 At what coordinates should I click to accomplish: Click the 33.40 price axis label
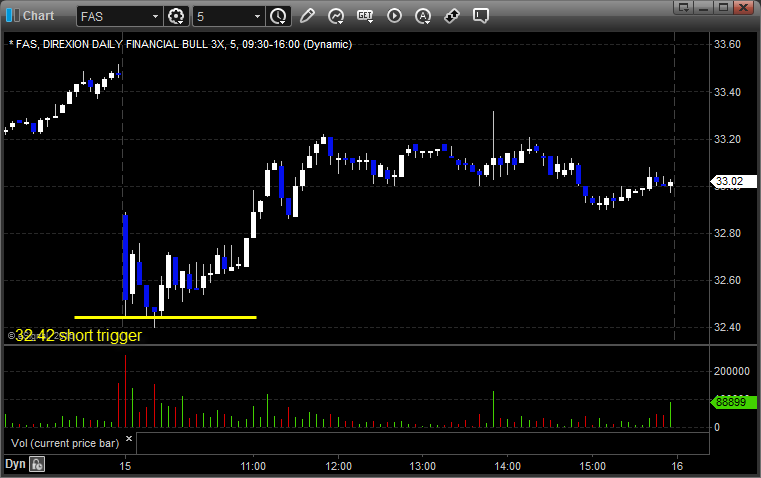click(728, 92)
